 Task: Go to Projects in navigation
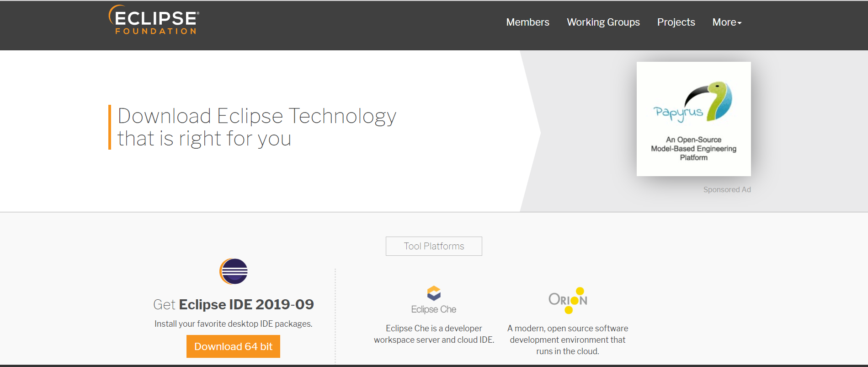676,22
